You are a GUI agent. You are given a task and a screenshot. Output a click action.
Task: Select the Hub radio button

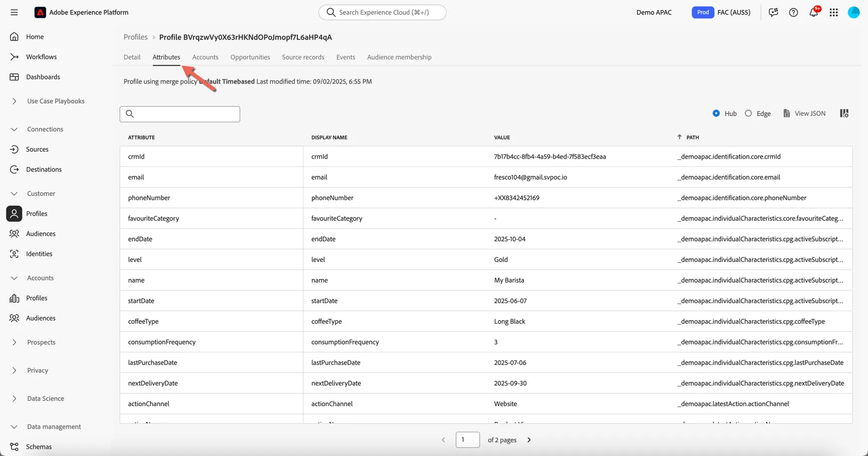(716, 114)
